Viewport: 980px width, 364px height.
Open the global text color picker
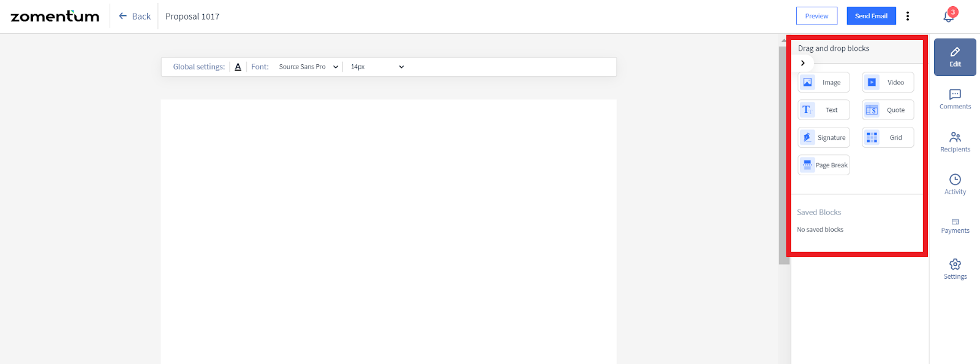point(238,67)
